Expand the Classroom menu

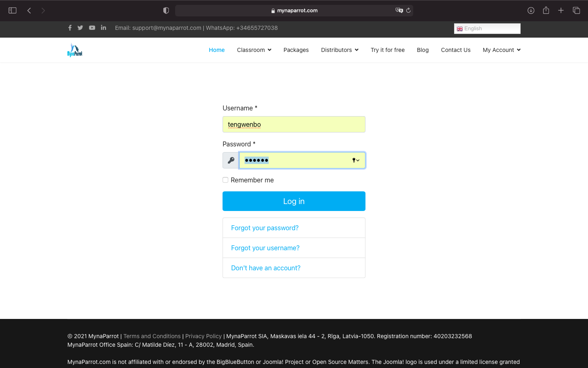pos(254,50)
